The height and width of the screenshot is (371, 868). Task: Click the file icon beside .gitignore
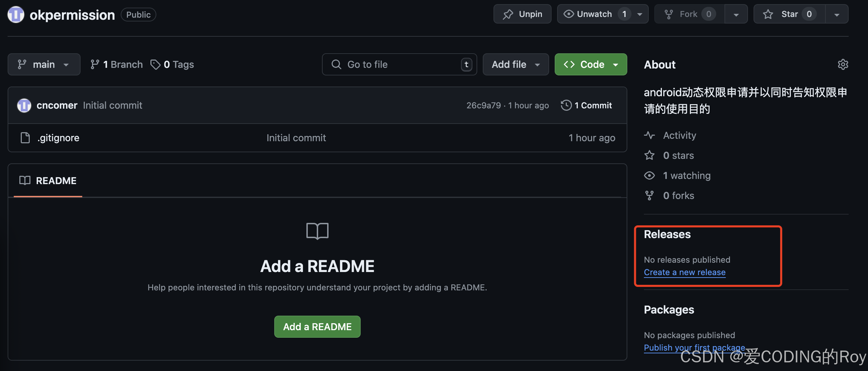25,138
